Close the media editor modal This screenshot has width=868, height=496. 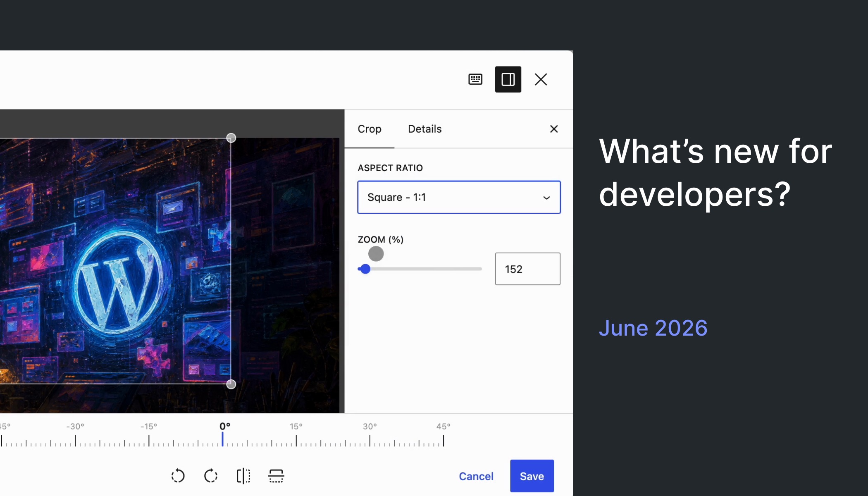(541, 79)
